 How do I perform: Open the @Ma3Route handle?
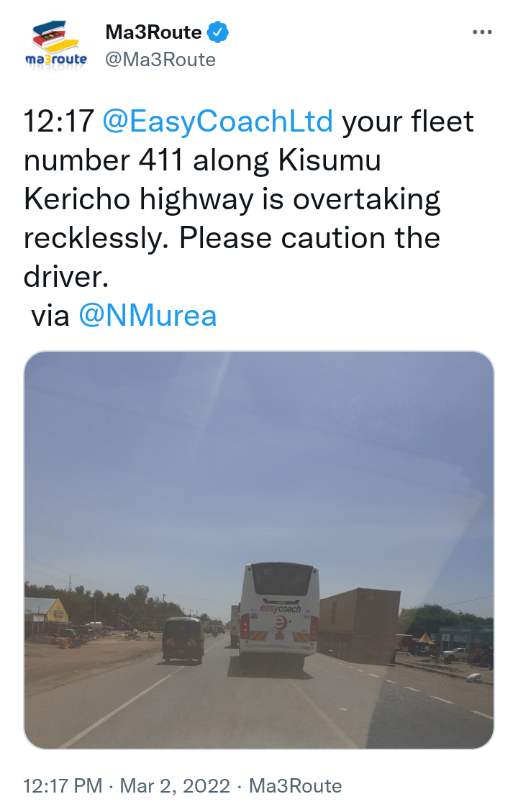tap(160, 60)
